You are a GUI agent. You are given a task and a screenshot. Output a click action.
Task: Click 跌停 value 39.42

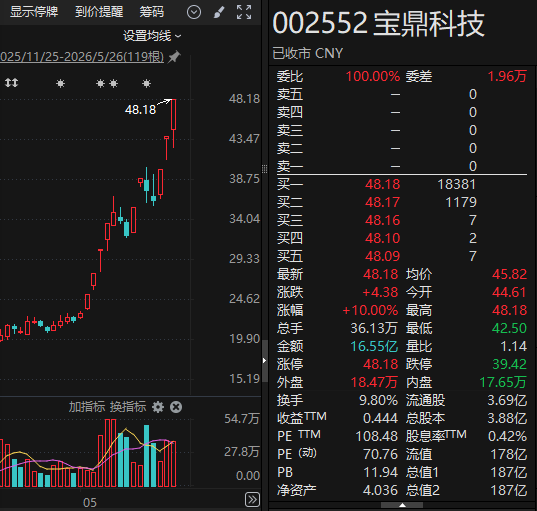(x=509, y=364)
